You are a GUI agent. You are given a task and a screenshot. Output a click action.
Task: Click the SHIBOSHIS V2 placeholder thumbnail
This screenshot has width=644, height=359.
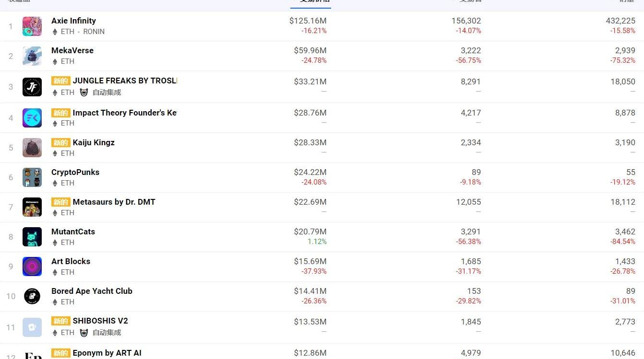tap(32, 327)
